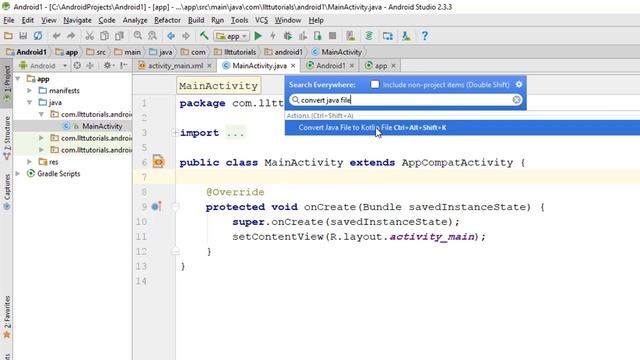The width and height of the screenshot is (640, 360).
Task: Click the Stop square icon
Action: click(333, 36)
